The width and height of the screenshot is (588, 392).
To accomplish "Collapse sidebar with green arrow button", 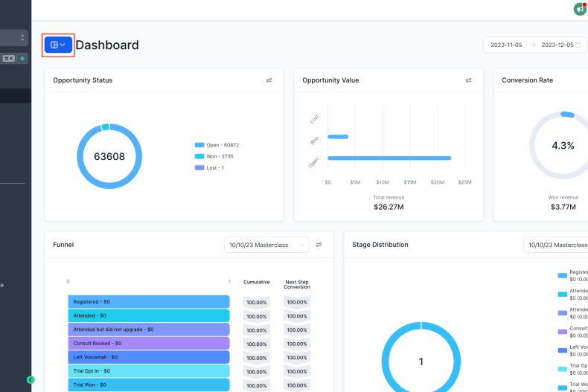I will tap(31, 379).
